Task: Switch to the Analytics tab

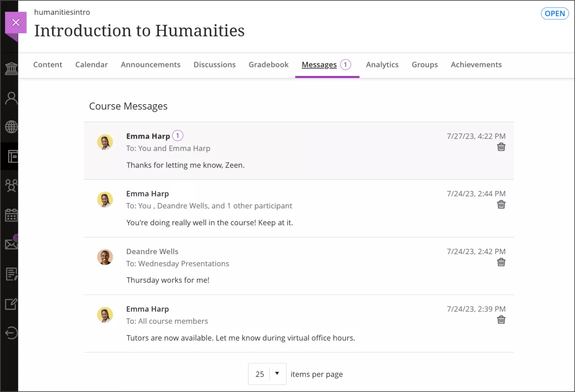Action: pos(382,65)
